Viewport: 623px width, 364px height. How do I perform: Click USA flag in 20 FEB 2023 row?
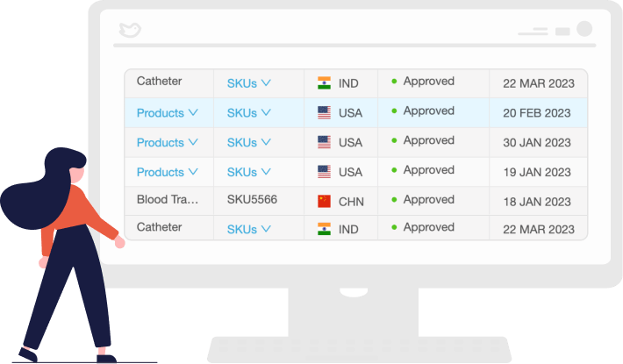324,113
